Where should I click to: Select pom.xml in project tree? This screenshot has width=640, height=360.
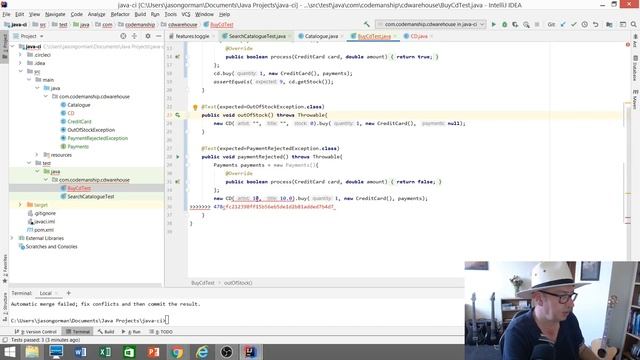tap(44, 230)
